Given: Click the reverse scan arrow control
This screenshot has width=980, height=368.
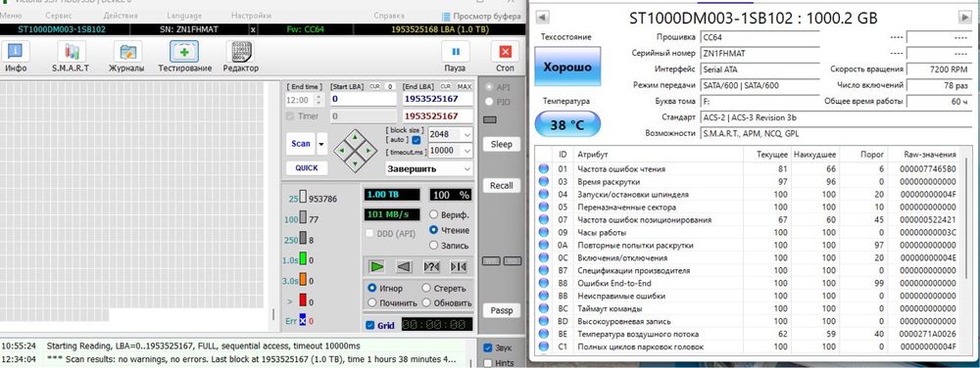Looking at the screenshot, I should tap(404, 267).
